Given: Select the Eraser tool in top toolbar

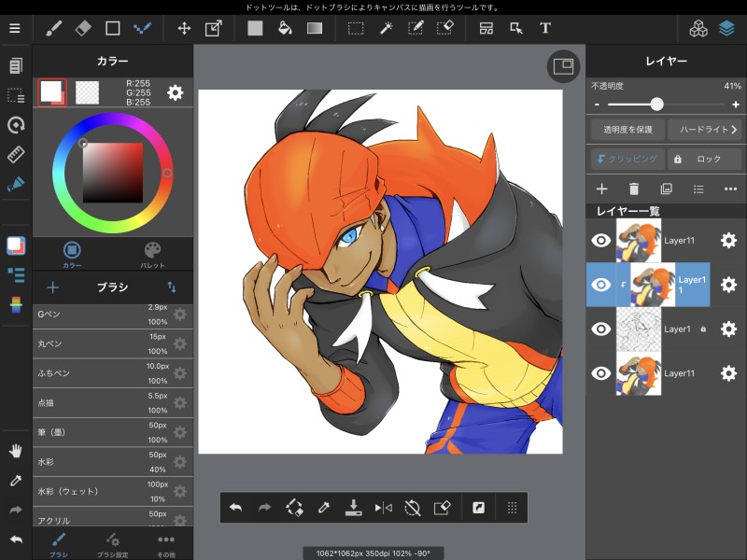Looking at the screenshot, I should (x=83, y=28).
